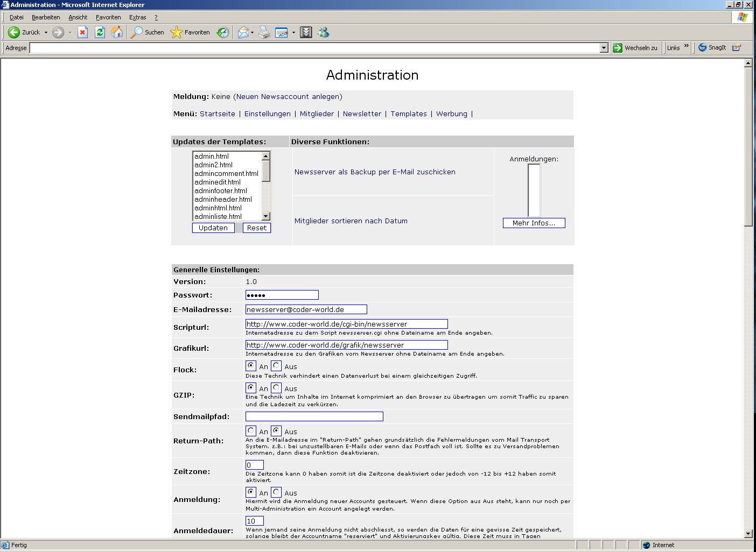Open Newsserver als Backup per E-Mail link

[375, 172]
